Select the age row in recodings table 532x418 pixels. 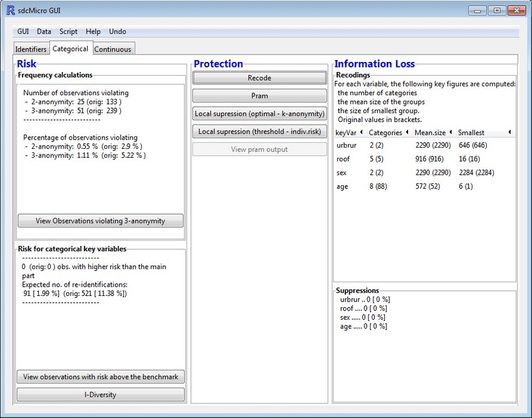342,186
